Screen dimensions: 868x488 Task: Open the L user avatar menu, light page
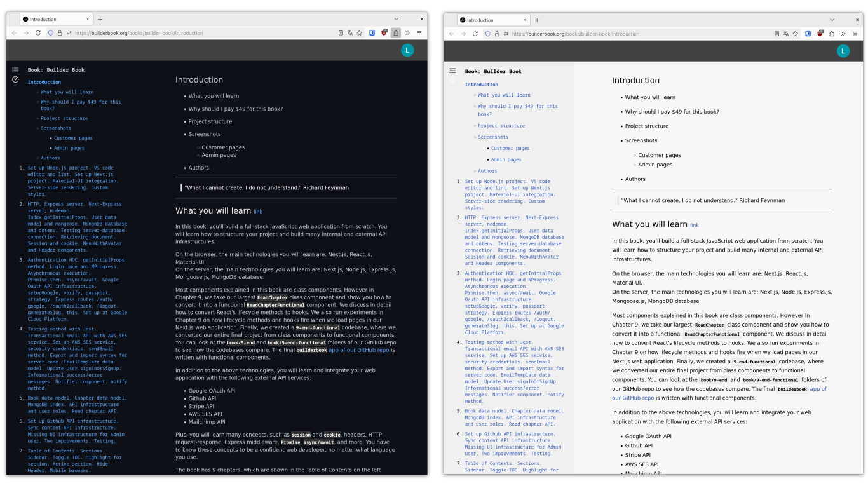843,51
